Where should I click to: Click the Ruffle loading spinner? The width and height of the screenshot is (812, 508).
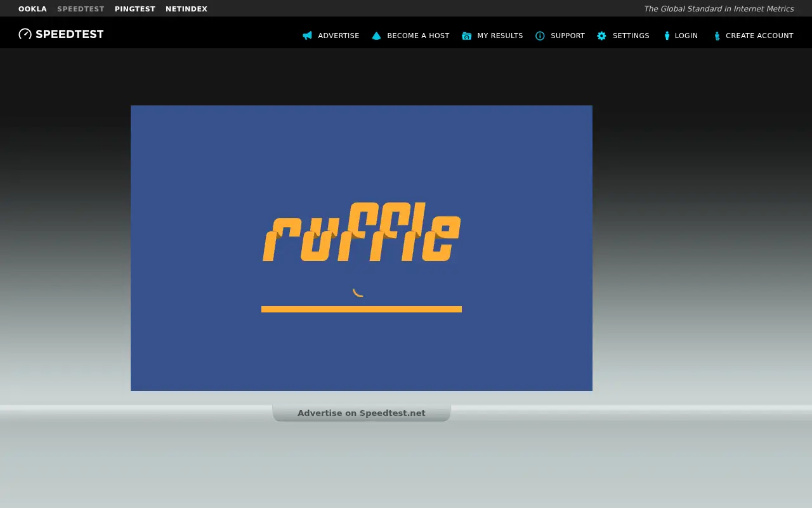(359, 291)
